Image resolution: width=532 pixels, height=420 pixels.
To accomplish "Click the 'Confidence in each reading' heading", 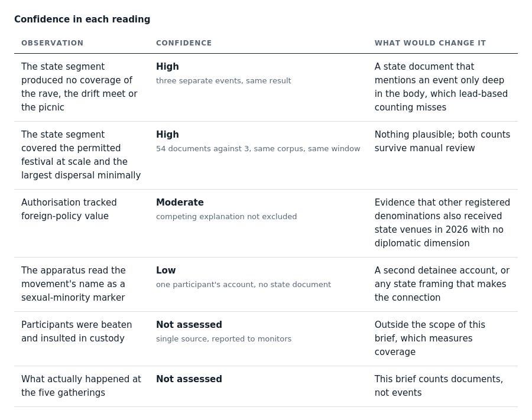I will [x=82, y=19].
